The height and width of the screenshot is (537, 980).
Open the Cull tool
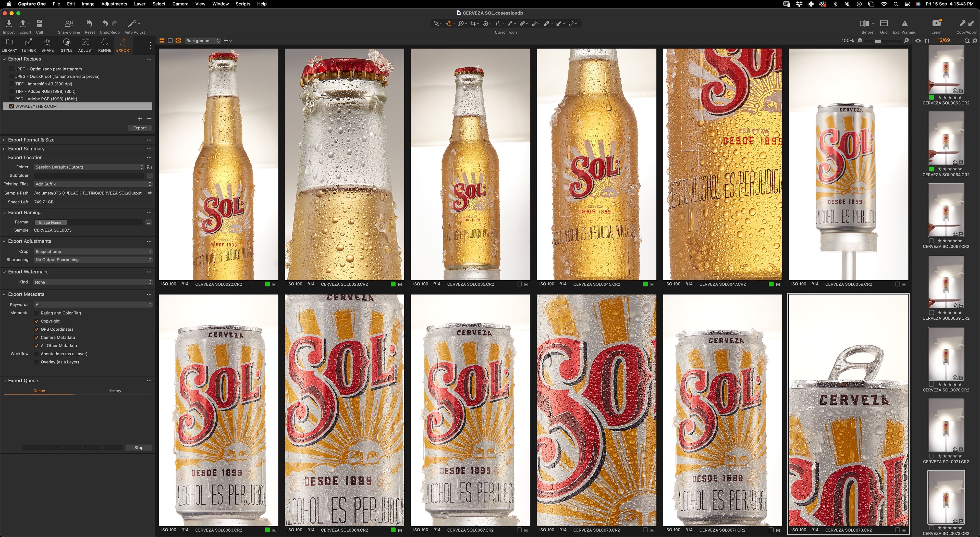tap(40, 24)
